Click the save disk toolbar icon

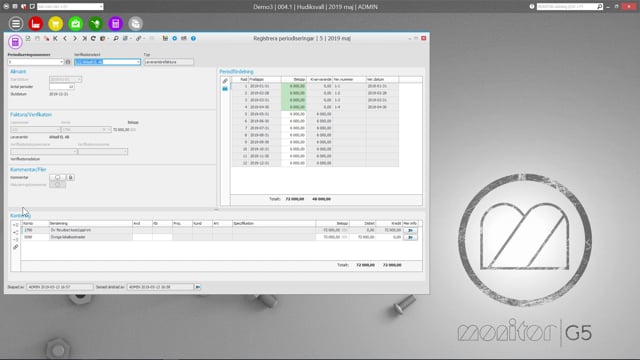coord(37,38)
